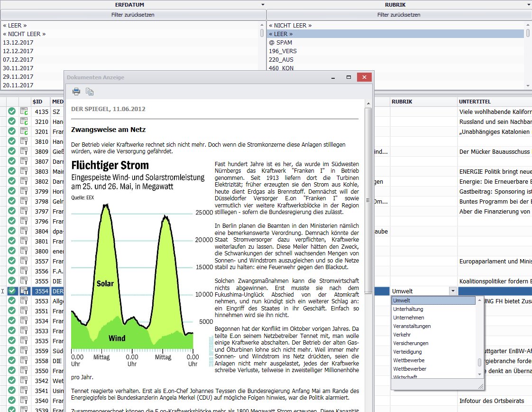Click the ID cell 3542
The height and width of the screenshot is (412, 532).
point(41,380)
